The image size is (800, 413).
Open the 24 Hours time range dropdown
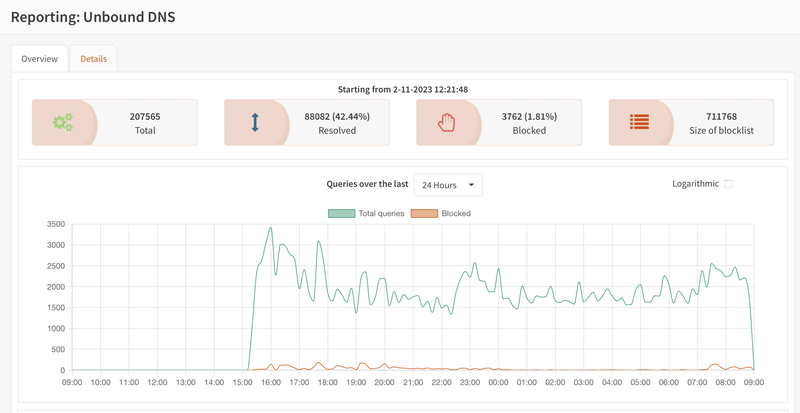click(448, 185)
